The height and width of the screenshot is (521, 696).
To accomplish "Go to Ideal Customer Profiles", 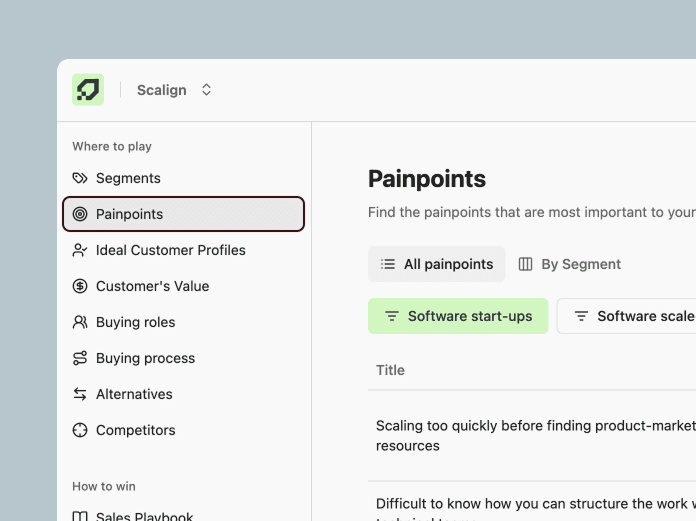I will pyautogui.click(x=183, y=250).
